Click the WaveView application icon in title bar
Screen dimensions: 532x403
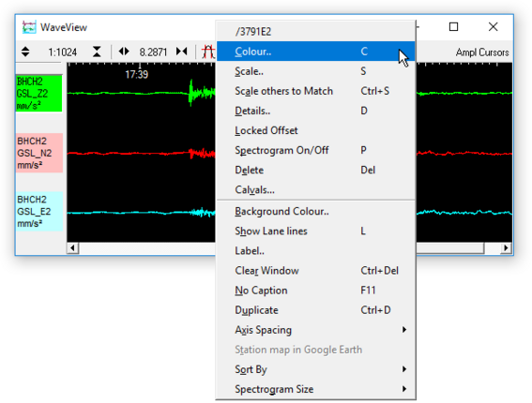[x=29, y=27]
